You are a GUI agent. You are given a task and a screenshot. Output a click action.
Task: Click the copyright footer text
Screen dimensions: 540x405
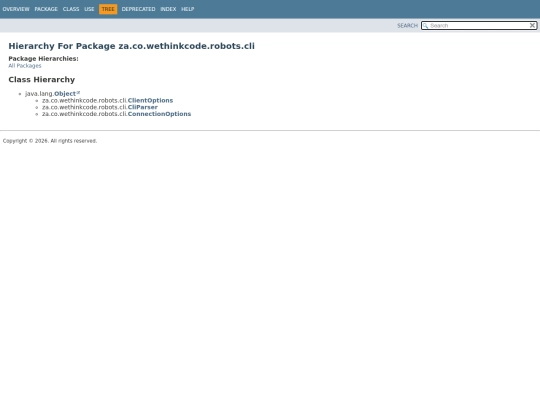[50, 141]
